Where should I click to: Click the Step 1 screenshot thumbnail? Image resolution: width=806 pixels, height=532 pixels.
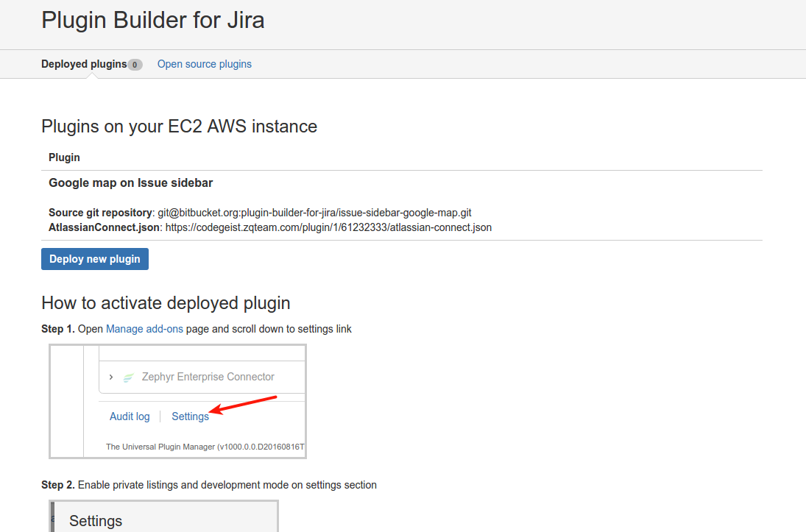click(x=178, y=402)
